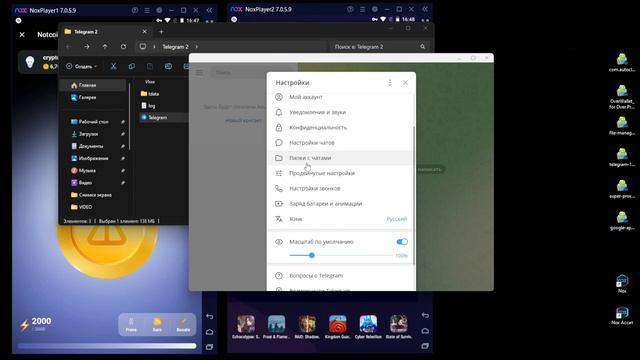The width and height of the screenshot is (640, 360).
Task: Click Android back button in NoxPlayer1
Action: click(209, 316)
